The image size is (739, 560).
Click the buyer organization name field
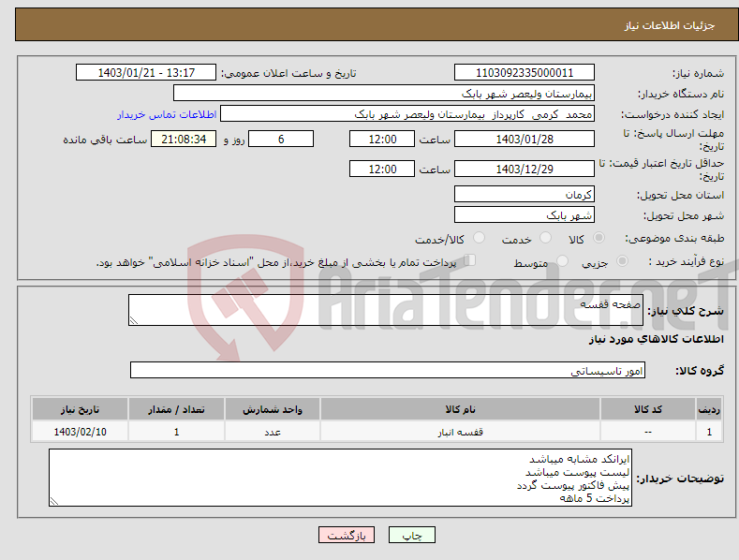[x=384, y=94]
